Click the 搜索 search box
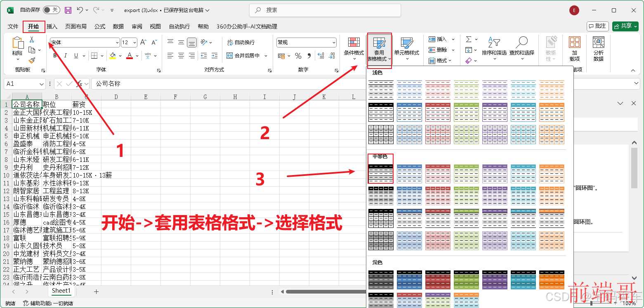Image resolution: width=644 pixels, height=308 pixels. click(325, 10)
